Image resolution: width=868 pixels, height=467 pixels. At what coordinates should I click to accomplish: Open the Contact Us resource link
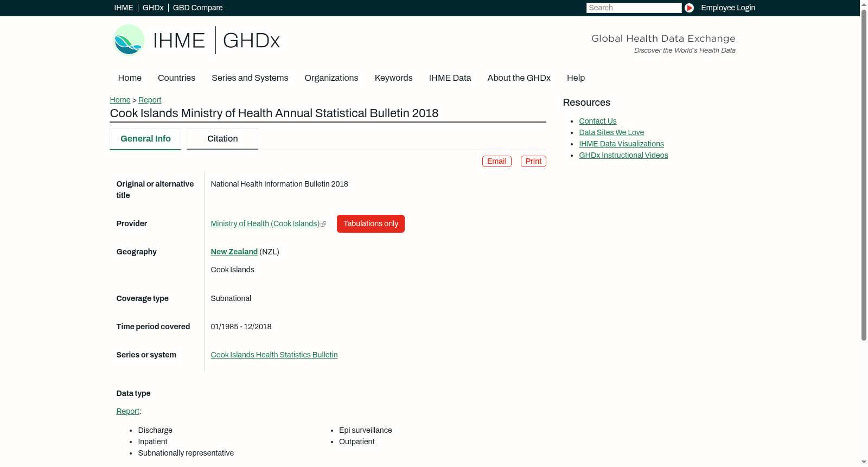click(598, 121)
